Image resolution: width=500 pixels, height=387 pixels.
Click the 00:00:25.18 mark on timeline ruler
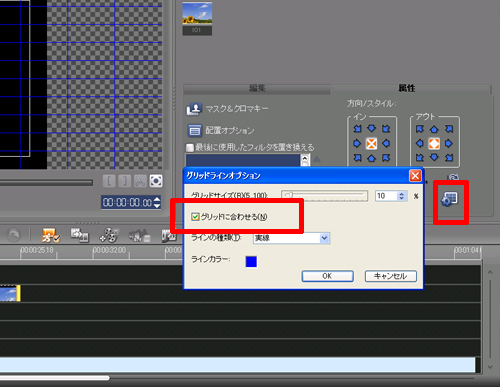pos(37,250)
